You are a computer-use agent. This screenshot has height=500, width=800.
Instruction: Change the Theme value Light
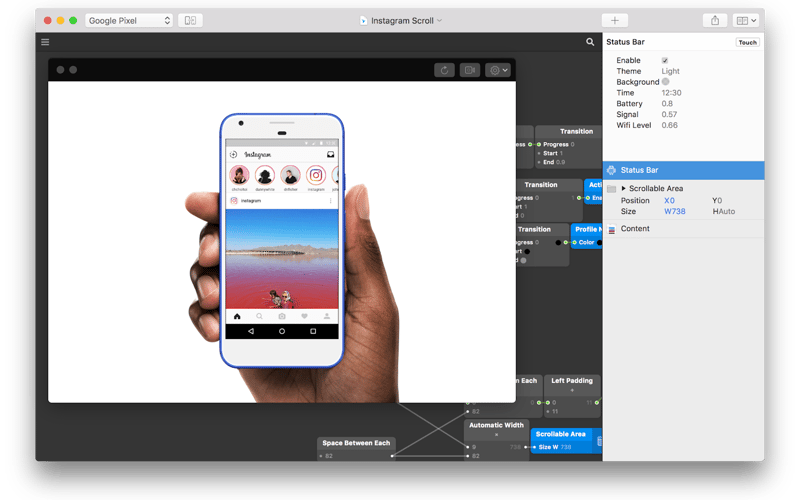670,71
